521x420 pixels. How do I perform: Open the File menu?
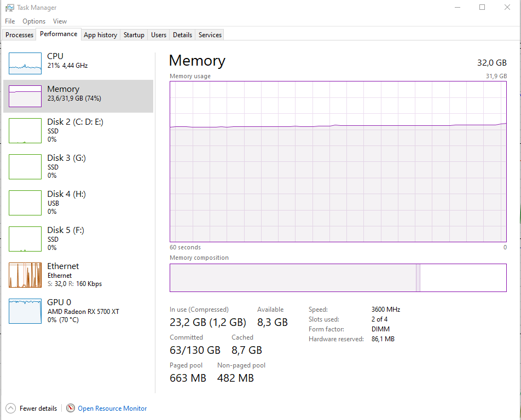pyautogui.click(x=10, y=21)
